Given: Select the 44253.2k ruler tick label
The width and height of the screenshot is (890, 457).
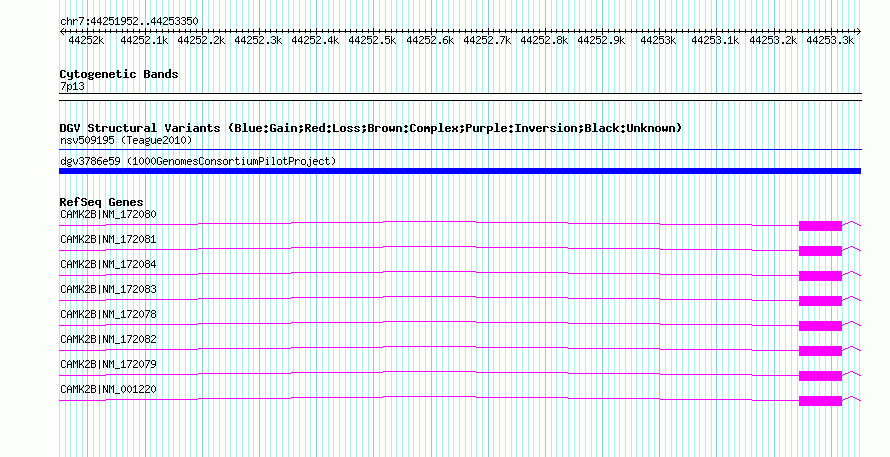Looking at the screenshot, I should click(x=773, y=40).
